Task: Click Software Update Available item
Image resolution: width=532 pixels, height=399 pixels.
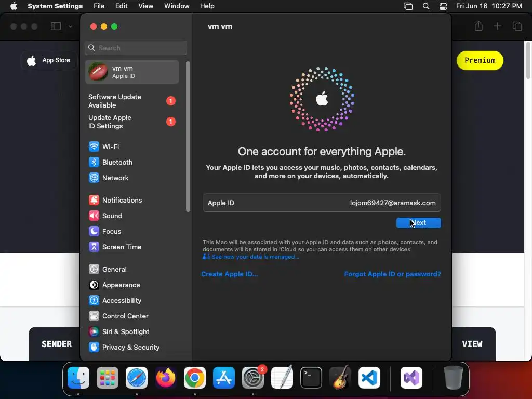Action: [x=131, y=101]
